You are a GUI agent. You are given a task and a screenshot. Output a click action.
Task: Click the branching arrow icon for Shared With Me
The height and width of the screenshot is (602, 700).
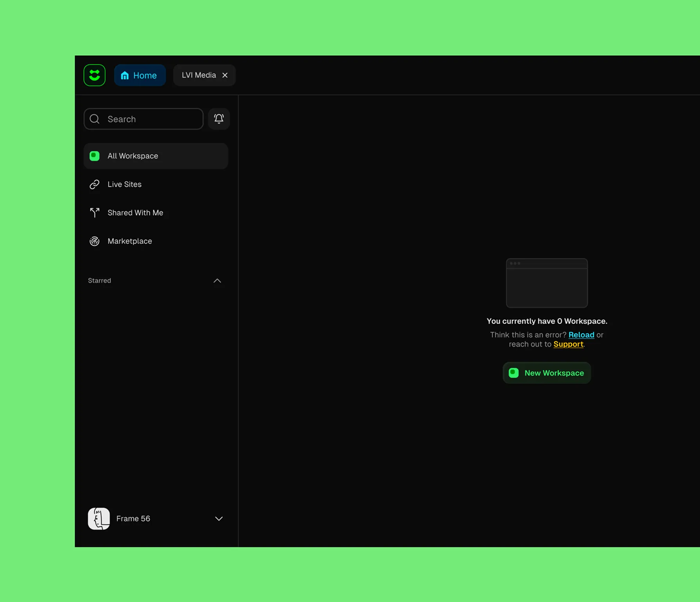(95, 213)
